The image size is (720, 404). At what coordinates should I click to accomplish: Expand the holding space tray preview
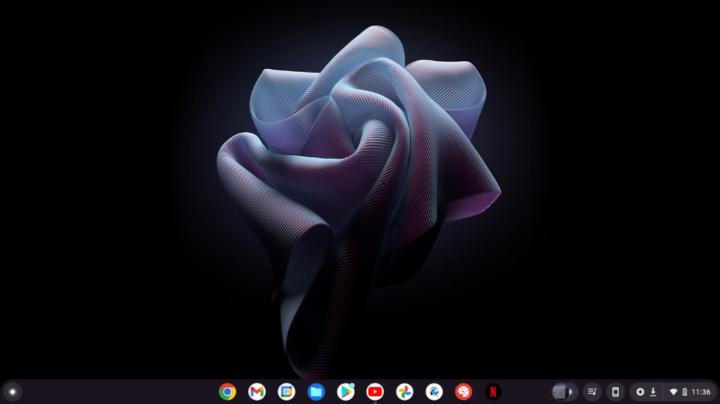tap(564, 392)
